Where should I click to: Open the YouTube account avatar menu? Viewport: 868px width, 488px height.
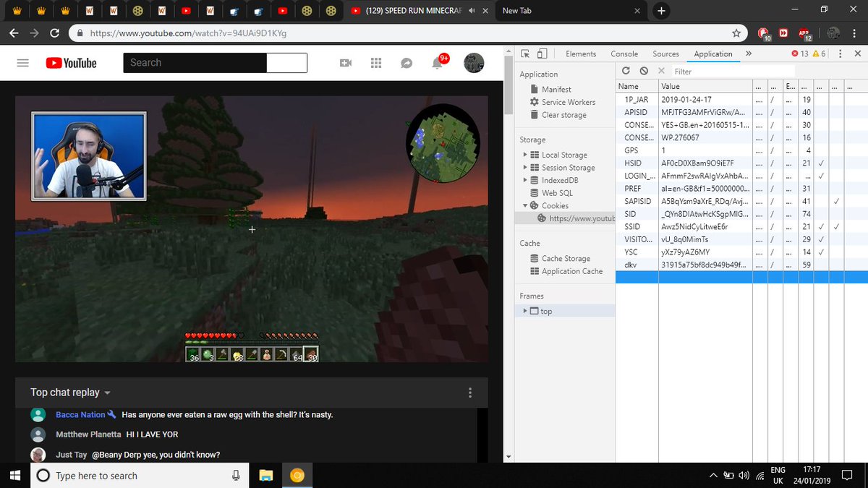[x=474, y=63]
